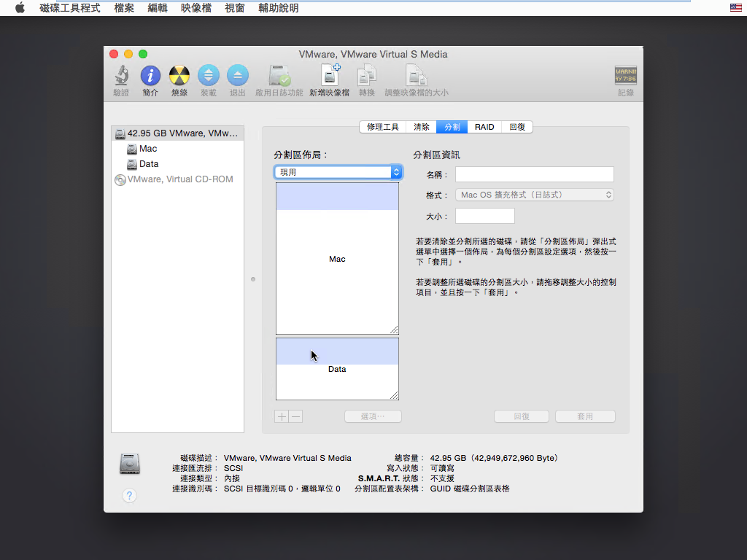Click the Options (選項⋯) button
This screenshot has height=560, width=747.
tap(373, 416)
